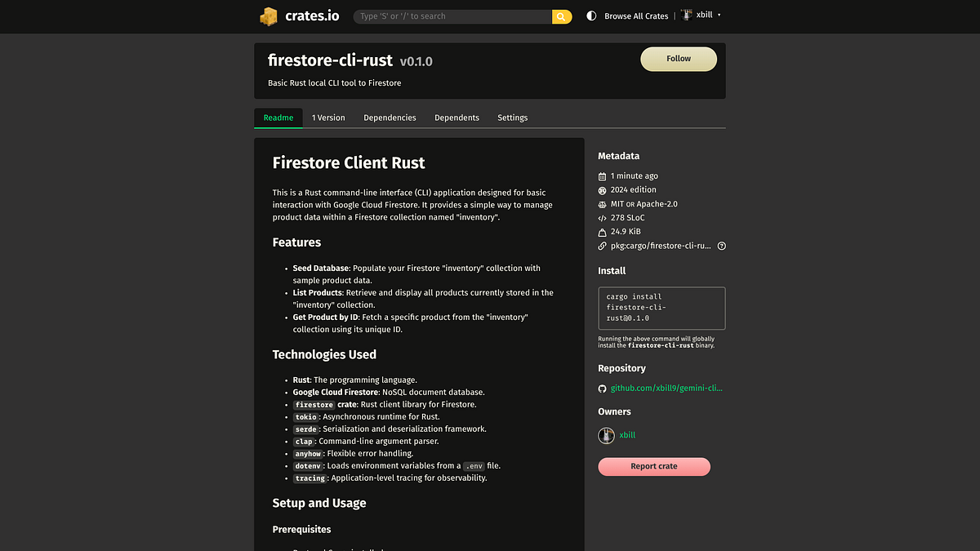The height and width of the screenshot is (551, 980).
Task: Click the code icon next to '278 SLoC'
Action: 603,217
